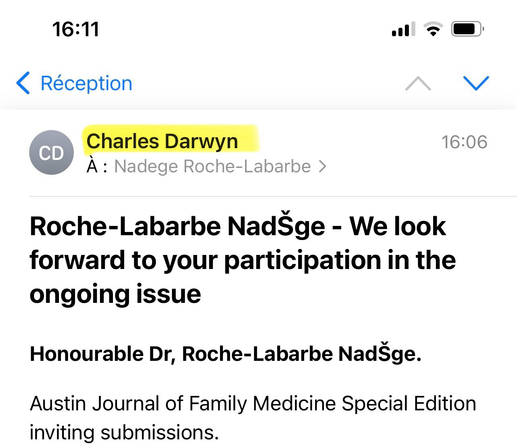Tap the email subject heading
The image size is (517, 445).
click(243, 260)
